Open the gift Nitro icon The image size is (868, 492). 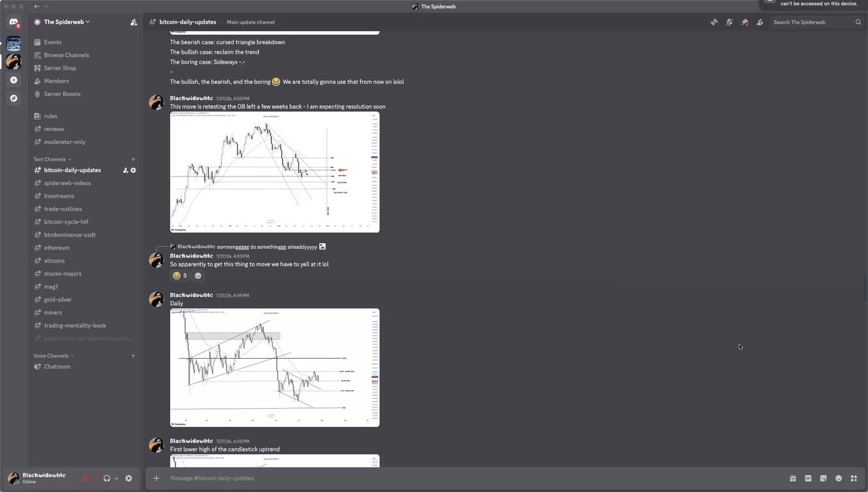793,478
